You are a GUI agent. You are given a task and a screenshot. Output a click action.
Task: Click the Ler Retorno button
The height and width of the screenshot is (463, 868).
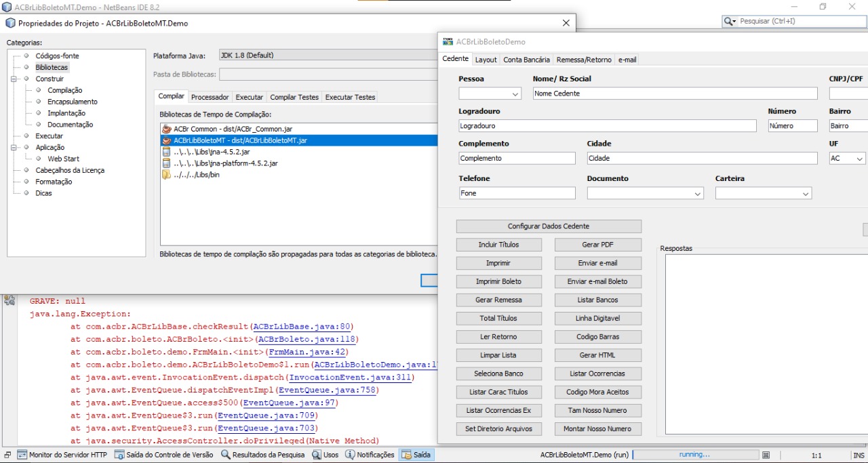(x=499, y=337)
